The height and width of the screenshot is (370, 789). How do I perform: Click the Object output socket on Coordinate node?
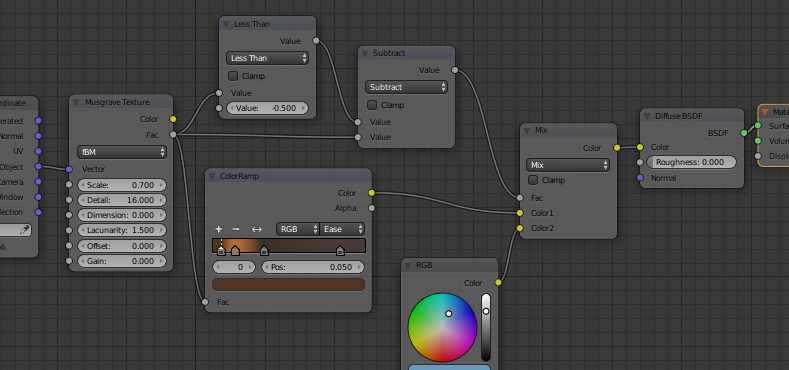pos(38,167)
